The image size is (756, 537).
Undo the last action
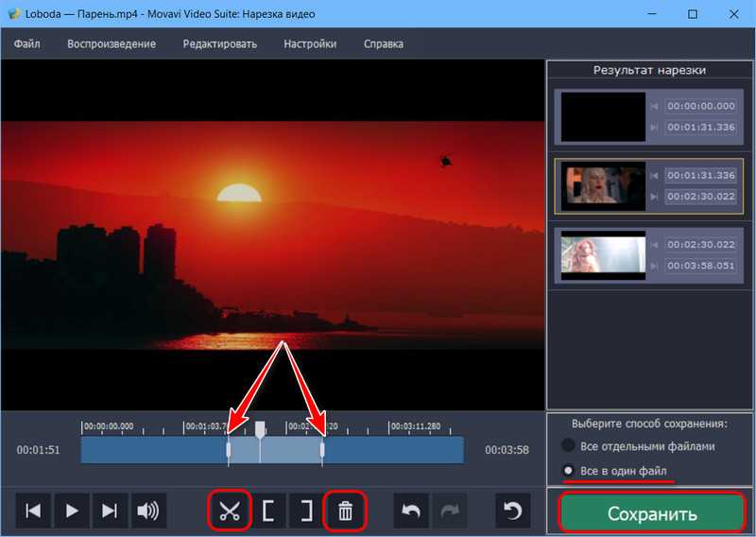coord(411,511)
